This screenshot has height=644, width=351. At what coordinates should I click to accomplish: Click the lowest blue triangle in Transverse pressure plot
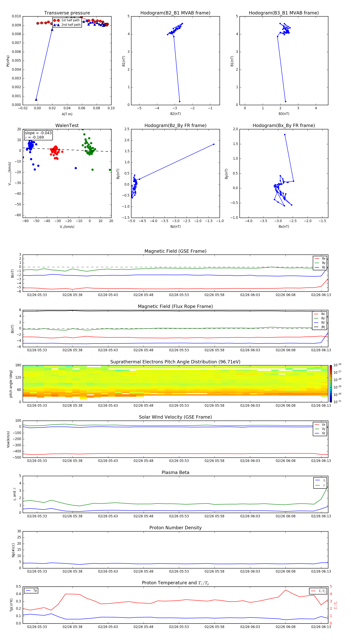36,100
